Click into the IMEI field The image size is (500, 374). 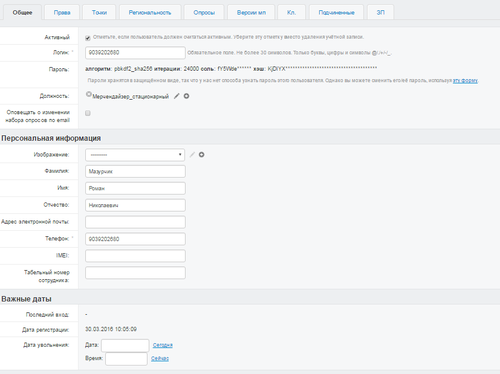[135, 256]
